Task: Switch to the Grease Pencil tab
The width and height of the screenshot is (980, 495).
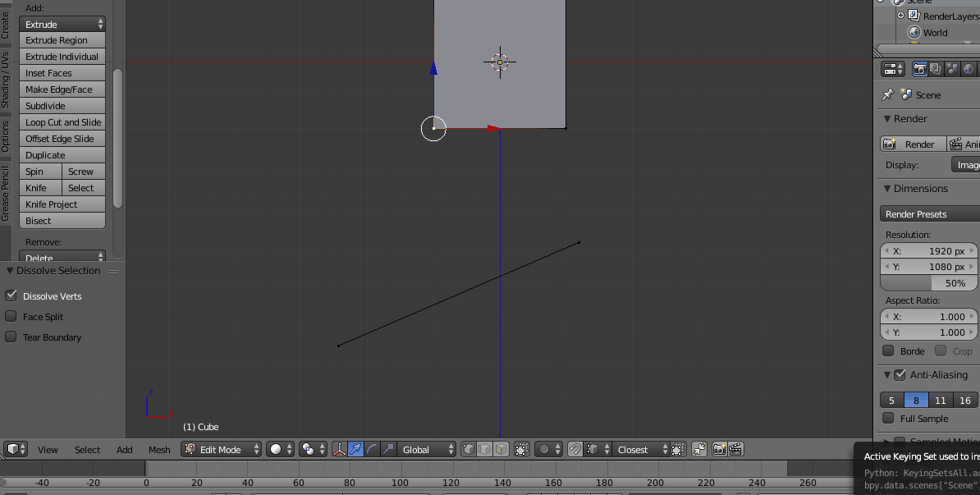Action: [x=6, y=193]
